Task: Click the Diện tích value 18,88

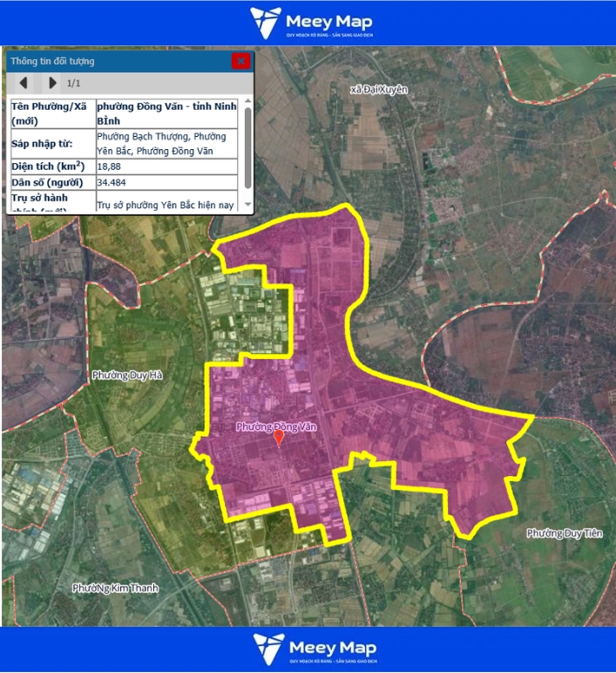Action: point(109,166)
